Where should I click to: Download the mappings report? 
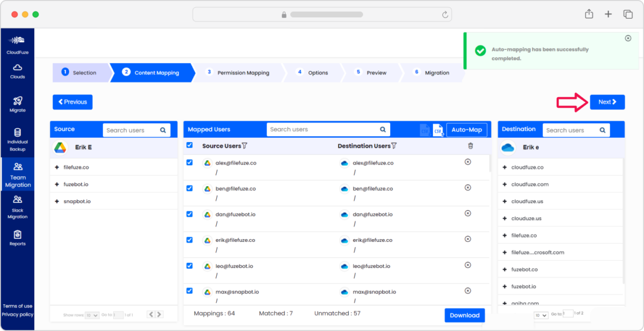pyautogui.click(x=465, y=315)
